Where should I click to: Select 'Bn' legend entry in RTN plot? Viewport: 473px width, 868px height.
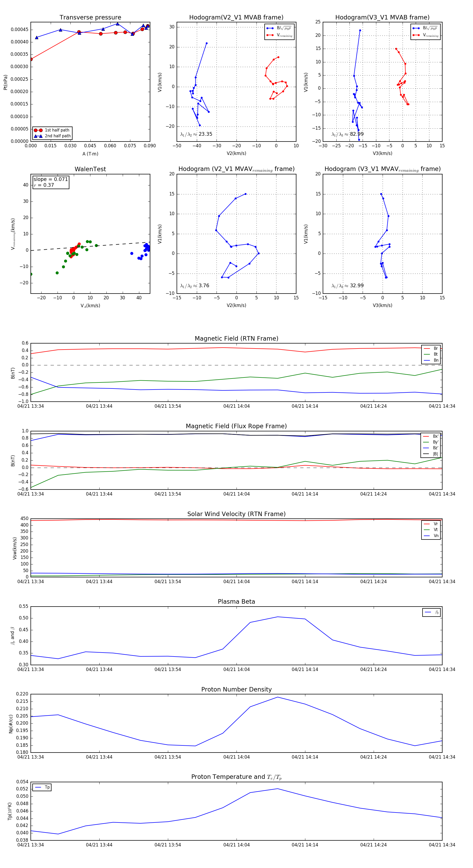coord(431,360)
